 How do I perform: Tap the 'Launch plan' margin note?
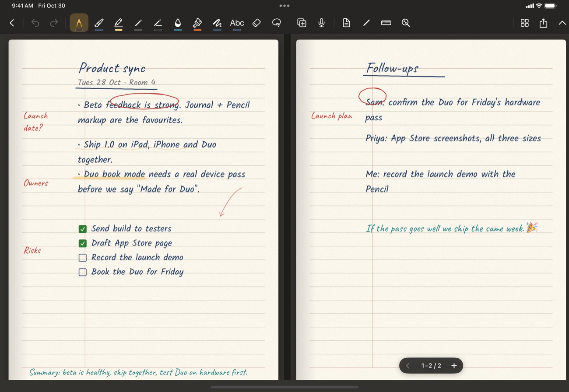[x=332, y=116]
